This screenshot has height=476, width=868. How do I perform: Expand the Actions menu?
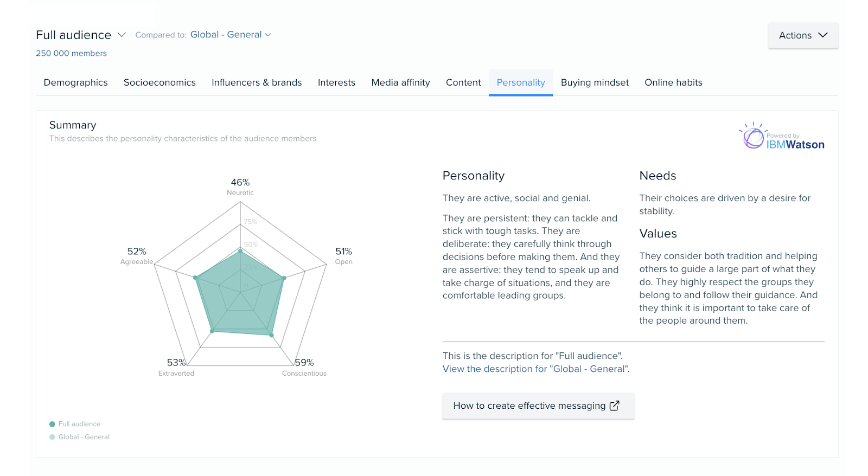click(802, 35)
